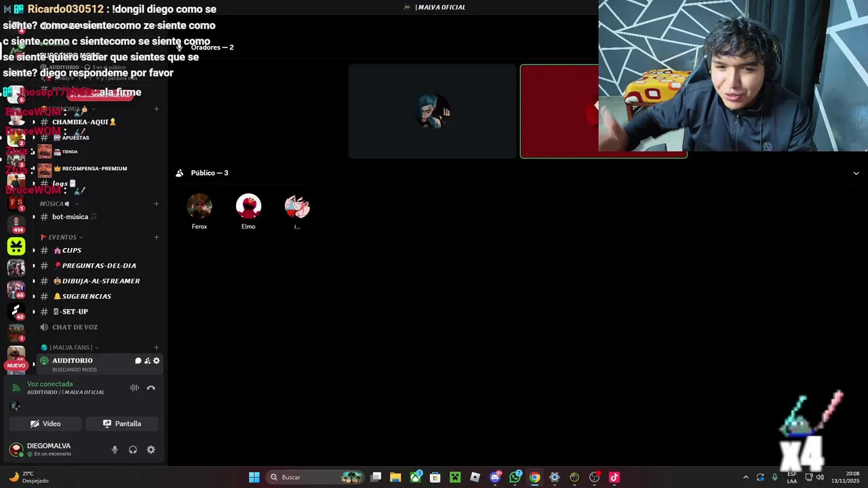Screen dimensions: 868x488
Task: Share screen with the Pantalla button
Action: coord(122,424)
